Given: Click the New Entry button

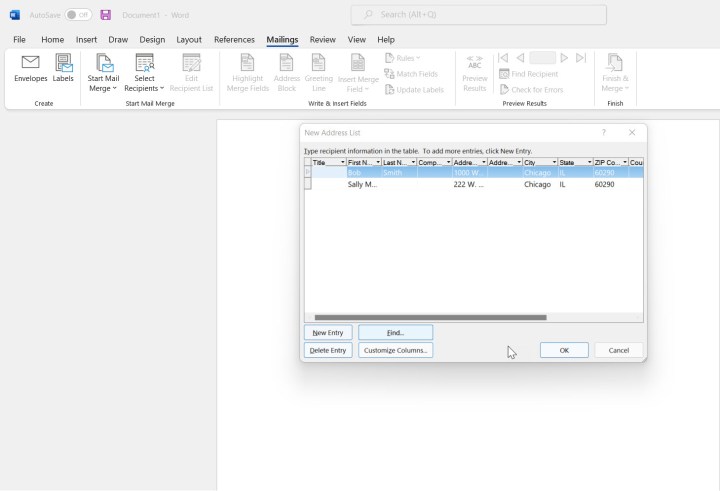Looking at the screenshot, I should pos(328,332).
